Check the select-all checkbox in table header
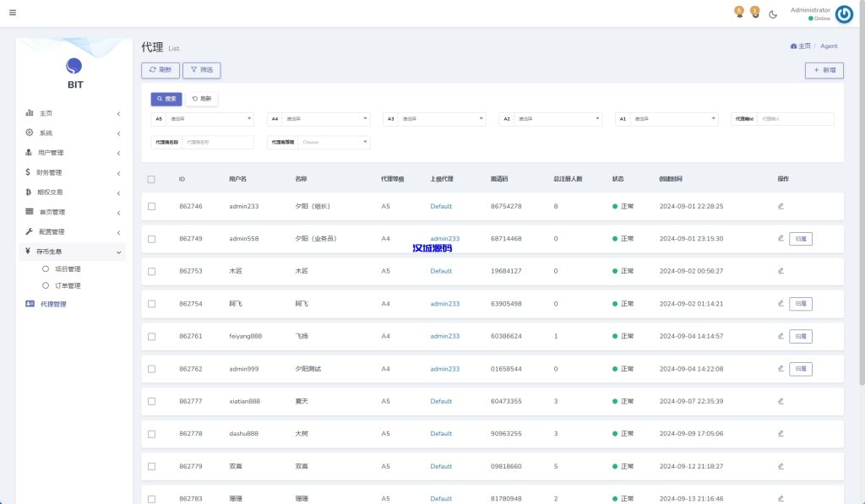865x504 pixels. click(x=151, y=179)
